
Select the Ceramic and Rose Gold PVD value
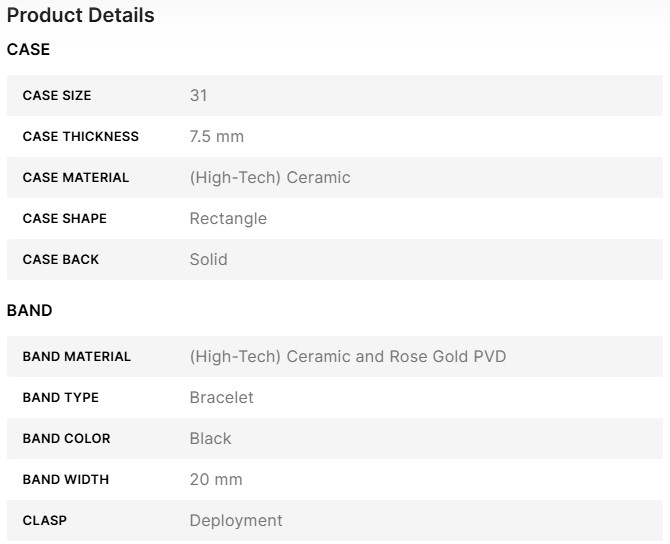348,357
